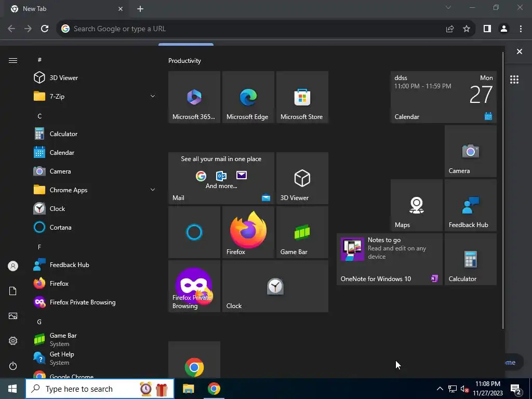Image resolution: width=532 pixels, height=399 pixels.
Task: Open the Game Bar tile
Action: point(302,232)
